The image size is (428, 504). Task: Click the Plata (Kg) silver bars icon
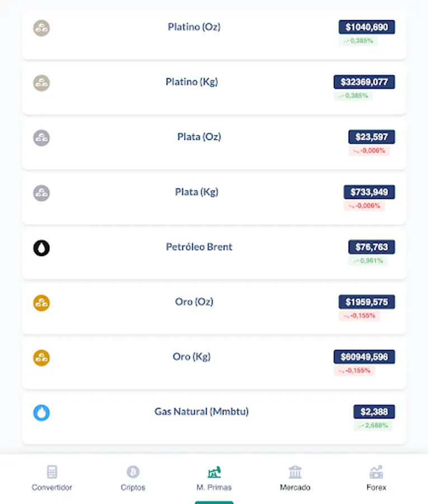click(x=41, y=193)
